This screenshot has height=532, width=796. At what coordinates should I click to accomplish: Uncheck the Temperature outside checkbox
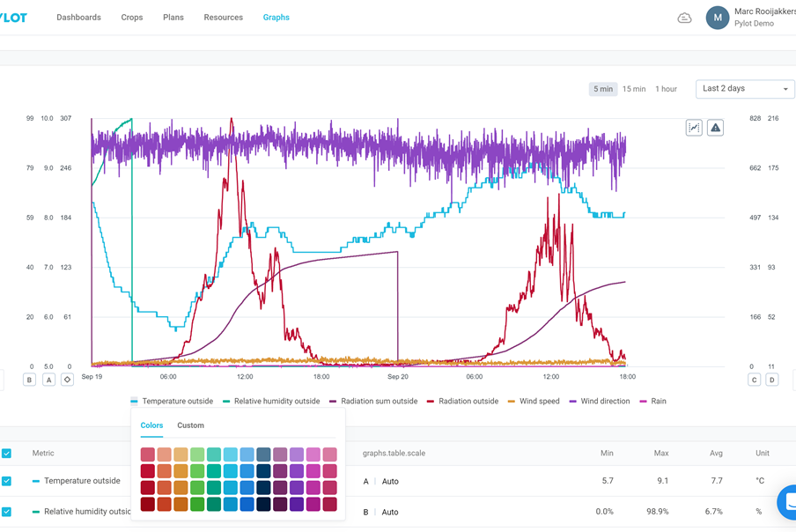tap(7, 481)
